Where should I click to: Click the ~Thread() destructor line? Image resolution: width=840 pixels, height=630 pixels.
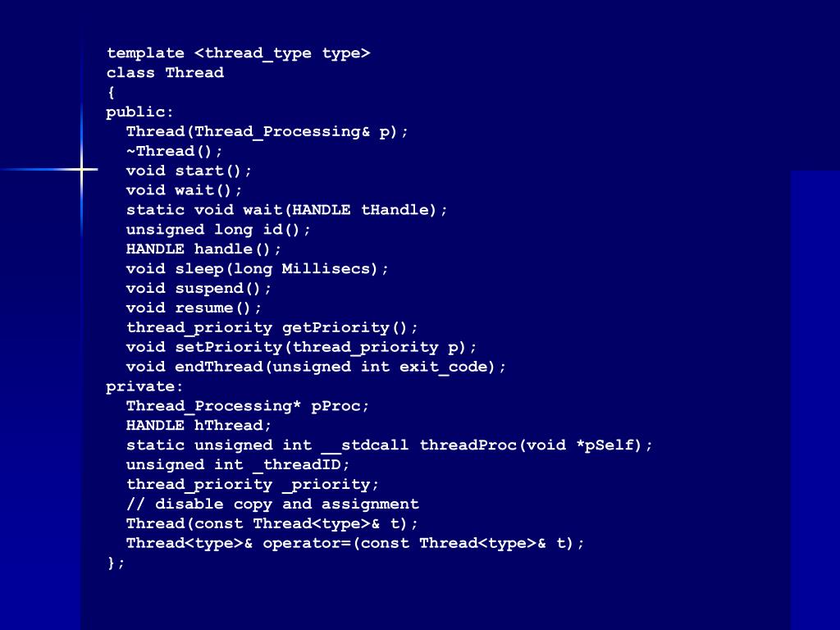click(174, 152)
